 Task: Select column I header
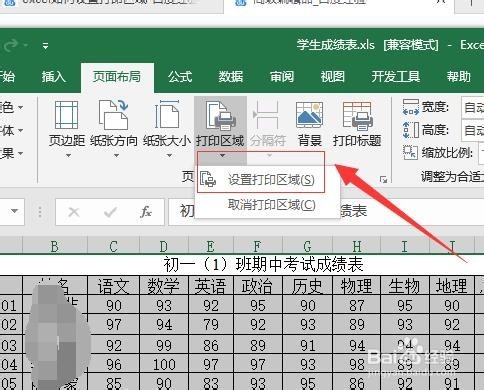(405, 247)
